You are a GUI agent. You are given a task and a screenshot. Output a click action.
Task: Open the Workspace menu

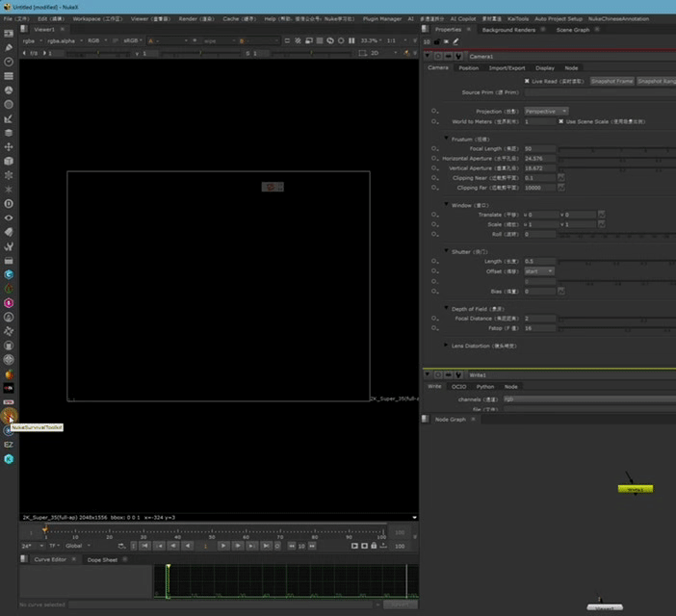97,19
